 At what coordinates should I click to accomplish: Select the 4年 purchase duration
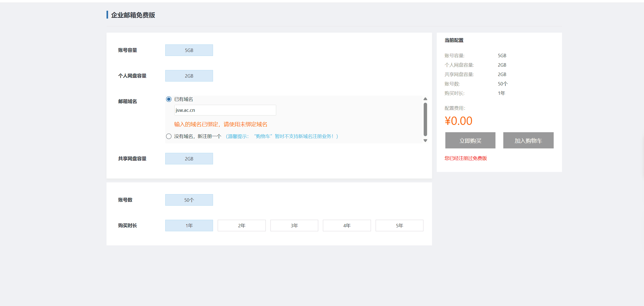[x=347, y=225]
